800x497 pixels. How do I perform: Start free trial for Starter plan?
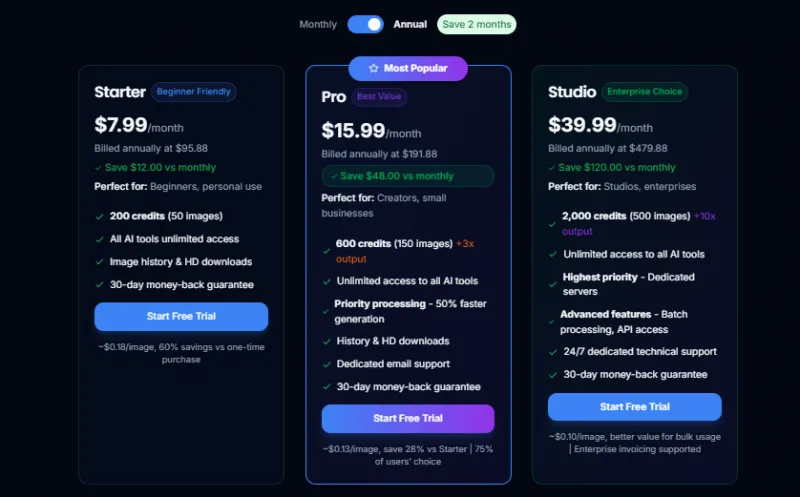point(181,316)
